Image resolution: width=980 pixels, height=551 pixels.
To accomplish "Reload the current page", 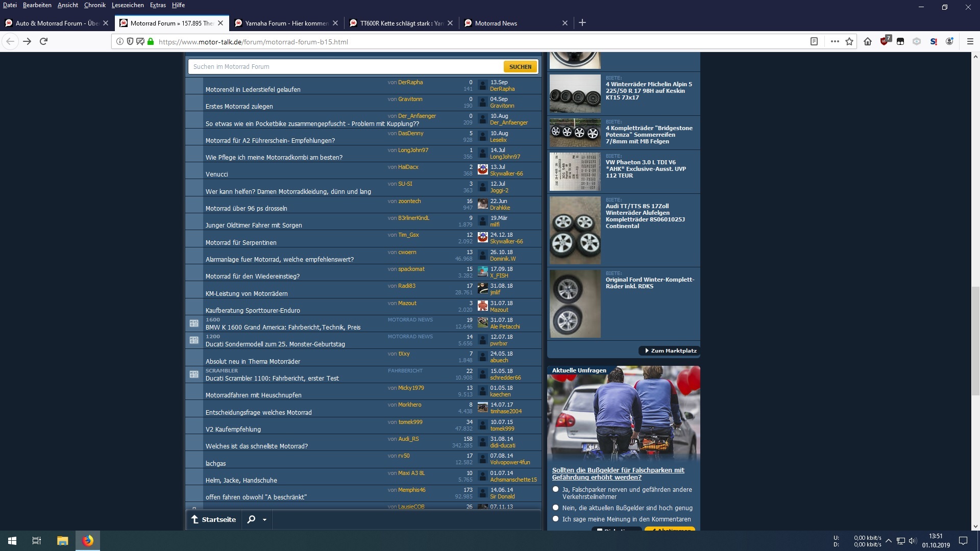I will click(44, 41).
